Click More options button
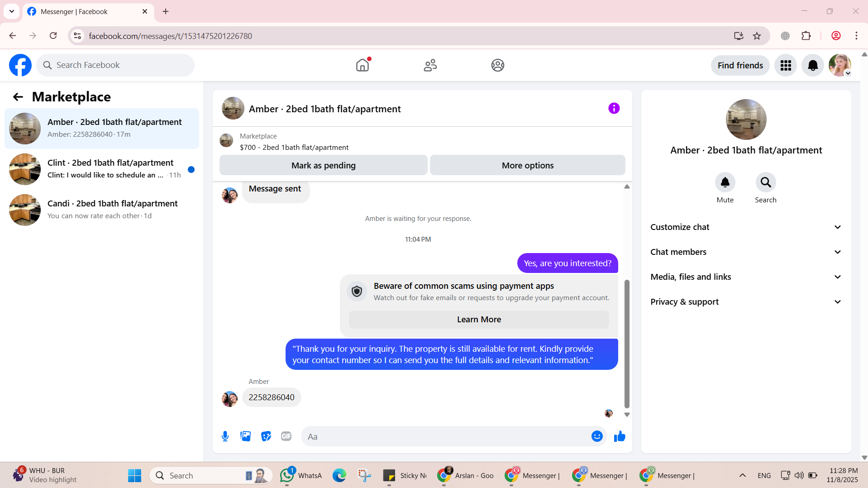 point(528,165)
